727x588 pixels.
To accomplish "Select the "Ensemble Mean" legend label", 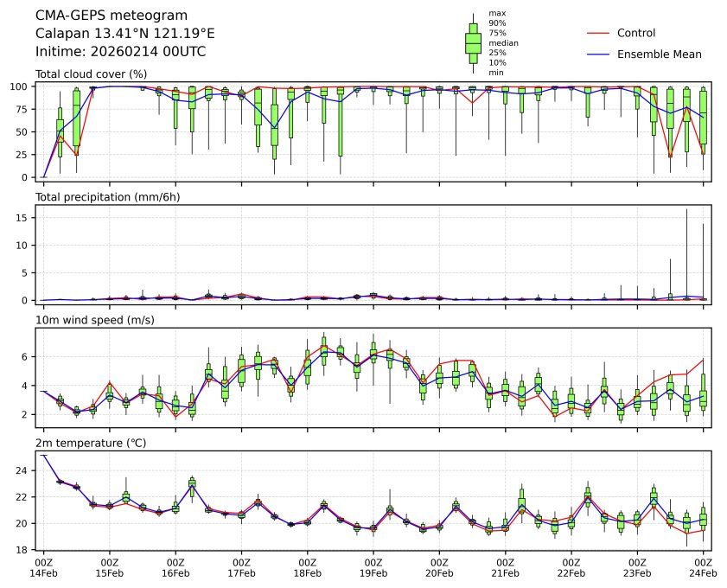I will [659, 54].
